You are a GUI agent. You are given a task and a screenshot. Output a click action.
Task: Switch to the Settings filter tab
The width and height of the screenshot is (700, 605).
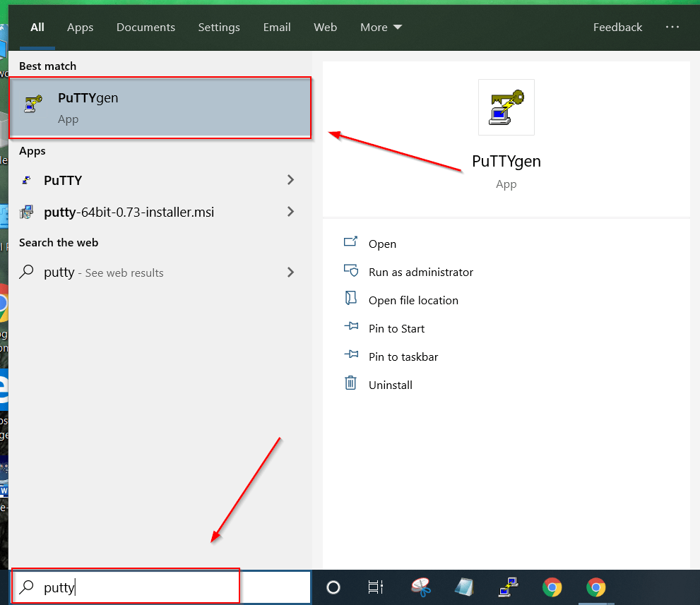(x=219, y=28)
